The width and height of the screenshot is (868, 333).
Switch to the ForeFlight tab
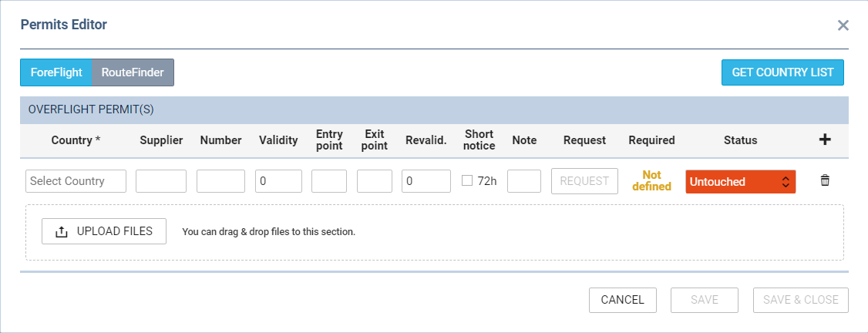[56, 72]
